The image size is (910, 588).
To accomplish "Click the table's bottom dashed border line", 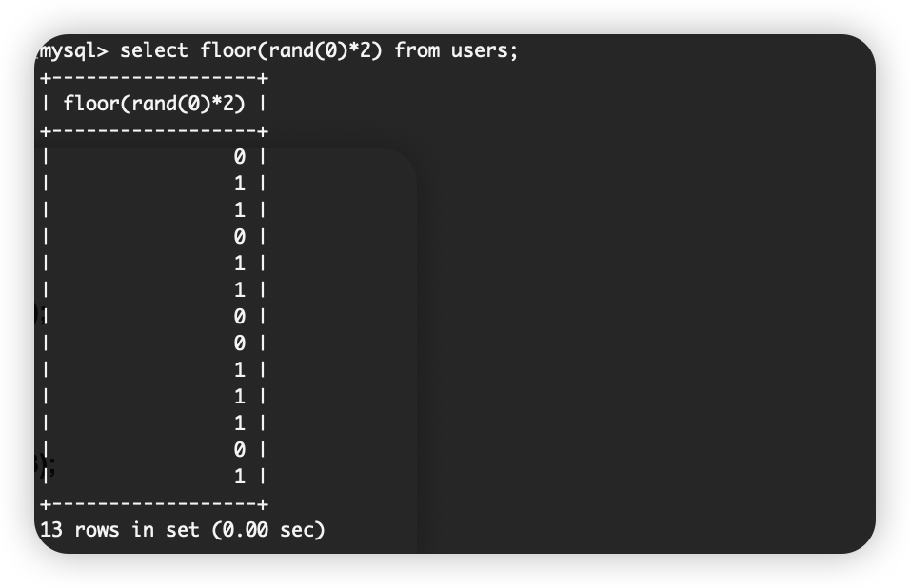I will (154, 504).
